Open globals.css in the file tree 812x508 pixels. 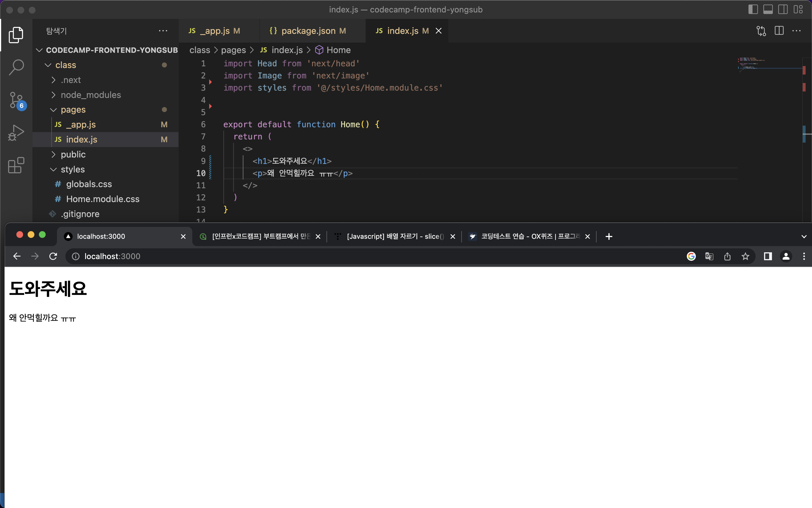pyautogui.click(x=105, y=184)
